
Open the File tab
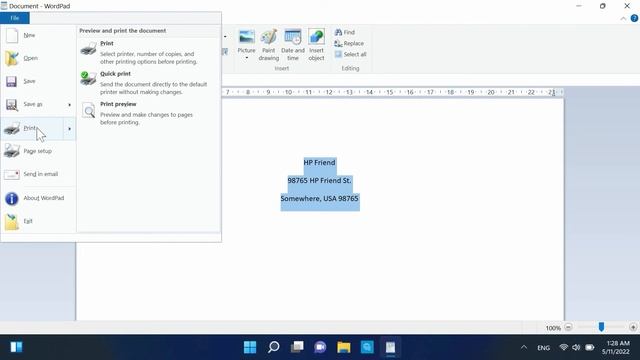click(15, 18)
